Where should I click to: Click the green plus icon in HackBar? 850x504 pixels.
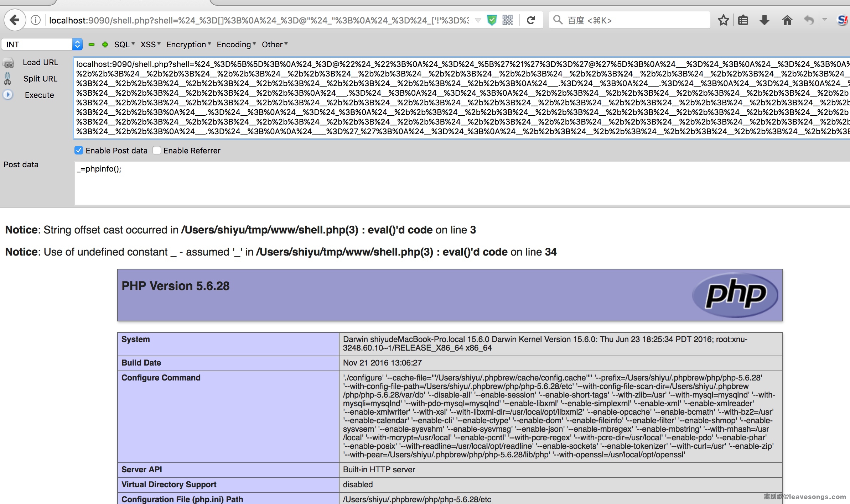click(x=105, y=44)
